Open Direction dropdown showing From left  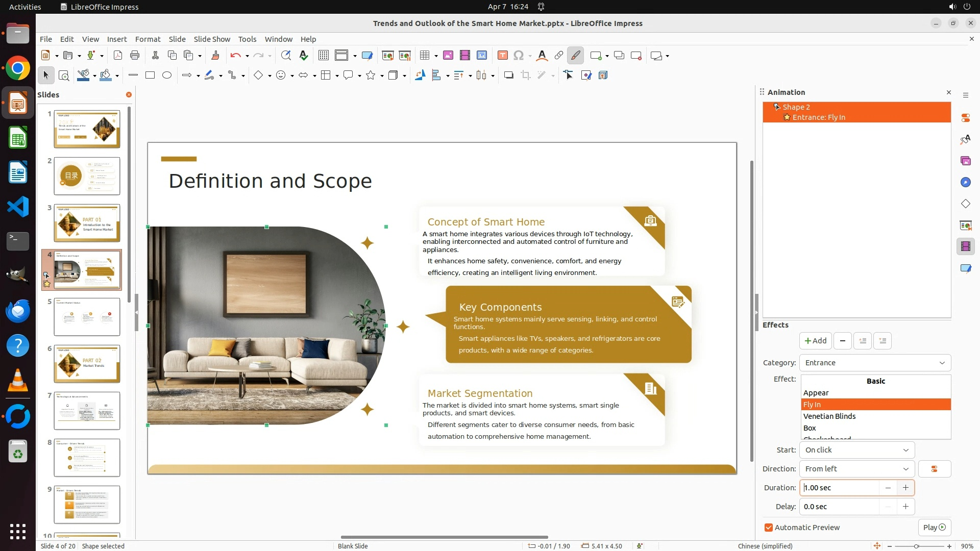point(857,469)
